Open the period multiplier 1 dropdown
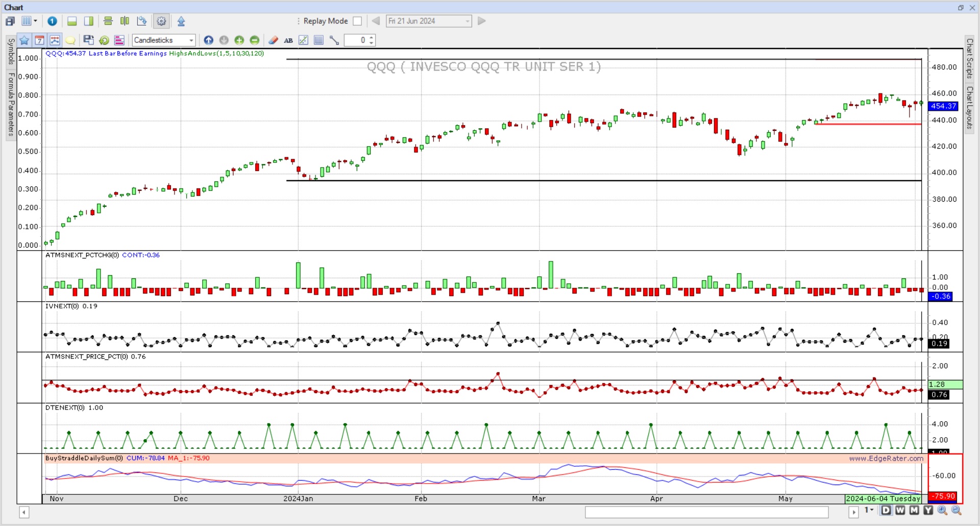Screen dimensions: 980x526 pyautogui.click(x=869, y=510)
